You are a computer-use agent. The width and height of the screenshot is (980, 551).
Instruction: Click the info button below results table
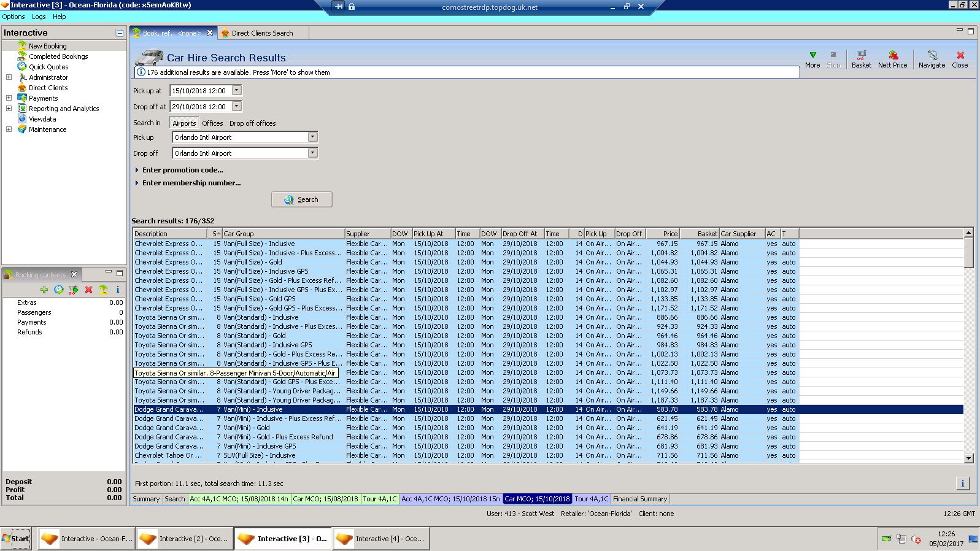pos(962,484)
